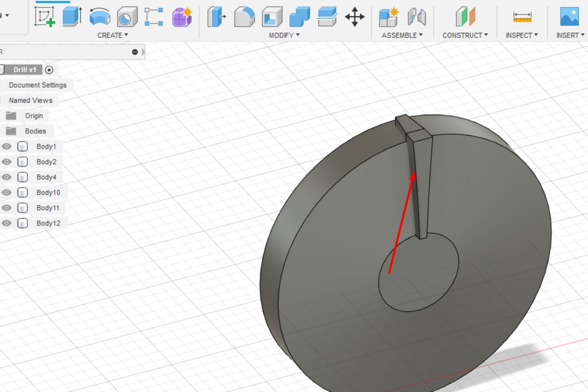Collapse the browser panel minus button
Viewport: 588px width, 392px height.
click(135, 52)
